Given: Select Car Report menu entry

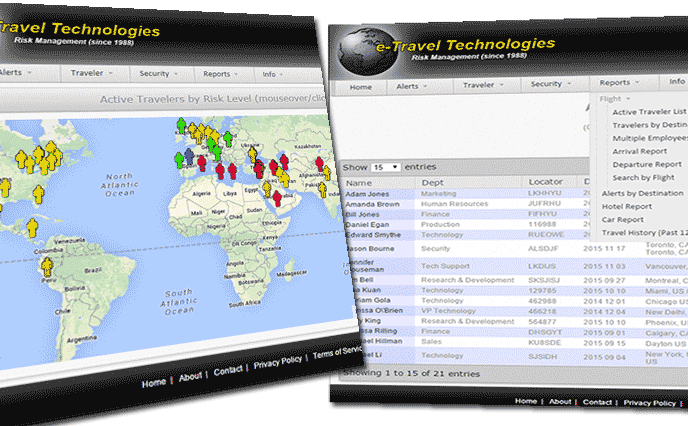Looking at the screenshot, I should coord(623,220).
